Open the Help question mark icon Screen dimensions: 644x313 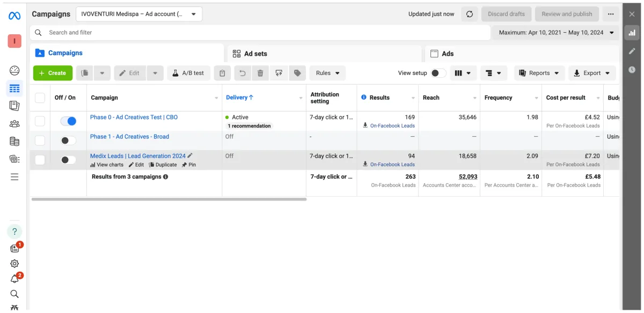pyautogui.click(x=14, y=232)
